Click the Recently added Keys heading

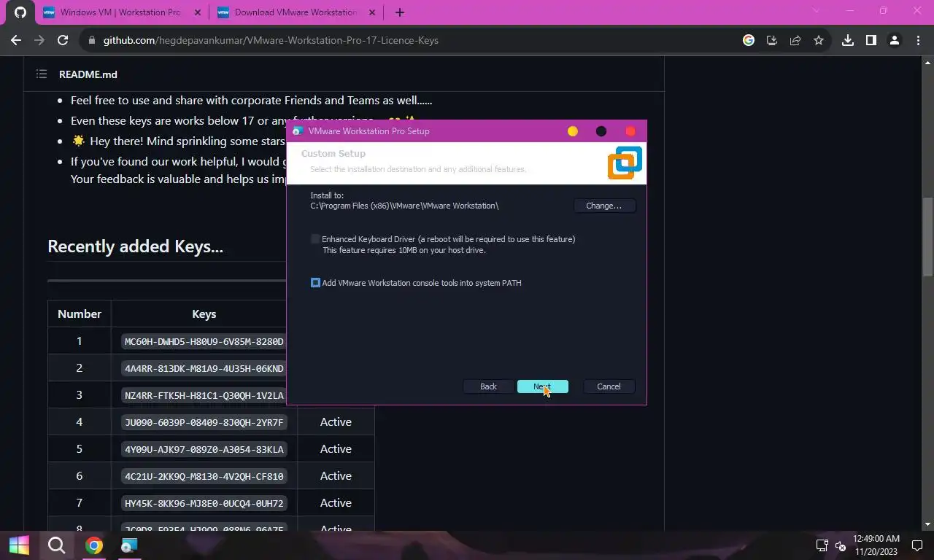point(135,246)
